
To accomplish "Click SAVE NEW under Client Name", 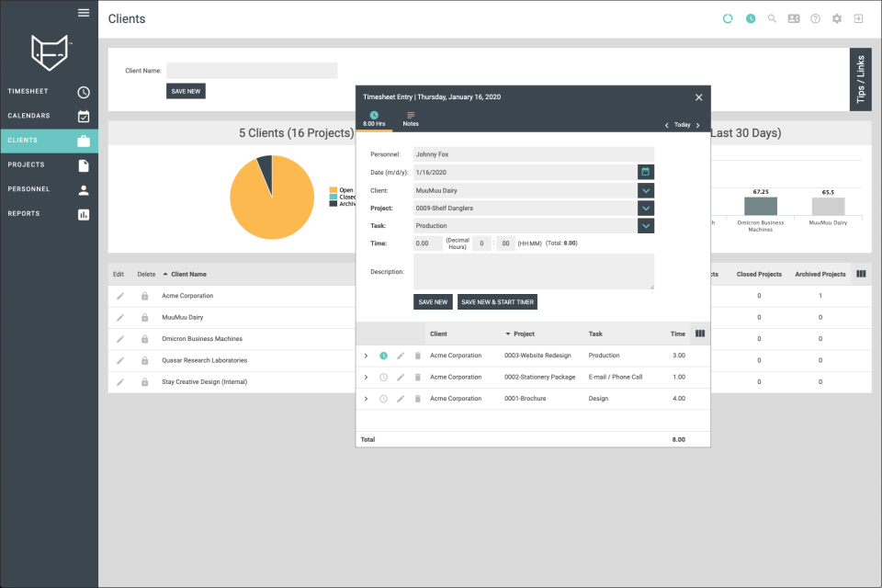I will click(x=186, y=91).
